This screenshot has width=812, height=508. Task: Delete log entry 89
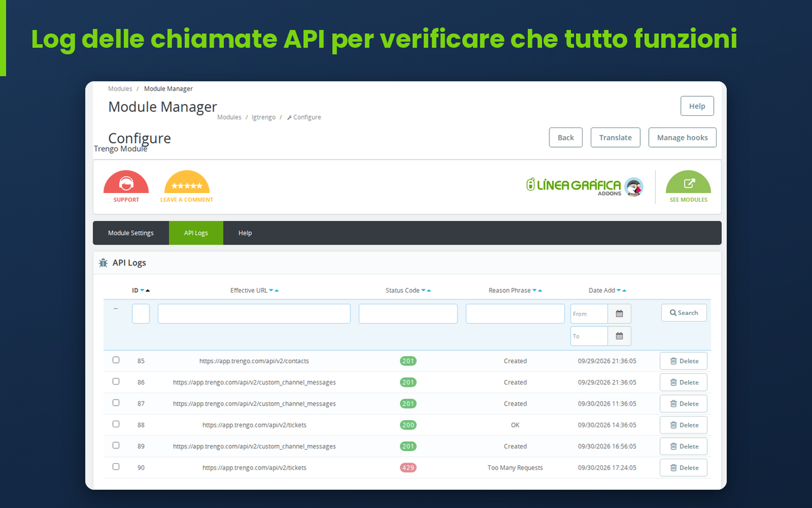coord(683,446)
